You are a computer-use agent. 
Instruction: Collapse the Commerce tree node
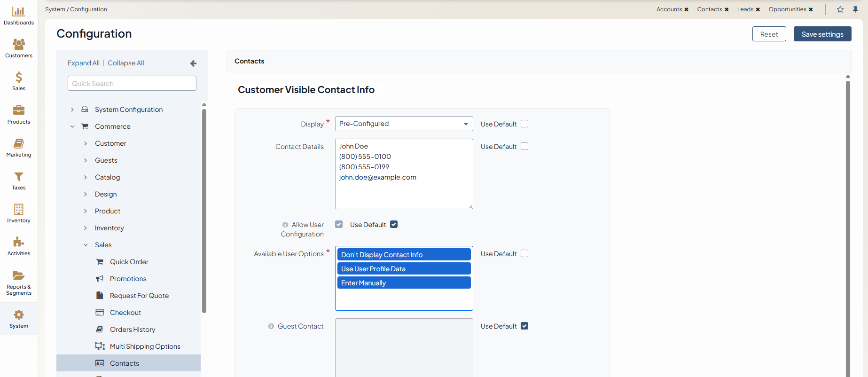[x=72, y=126]
